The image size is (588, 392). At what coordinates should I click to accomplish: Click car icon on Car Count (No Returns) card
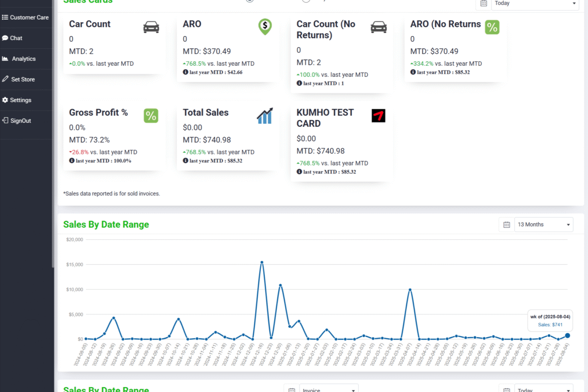click(378, 27)
